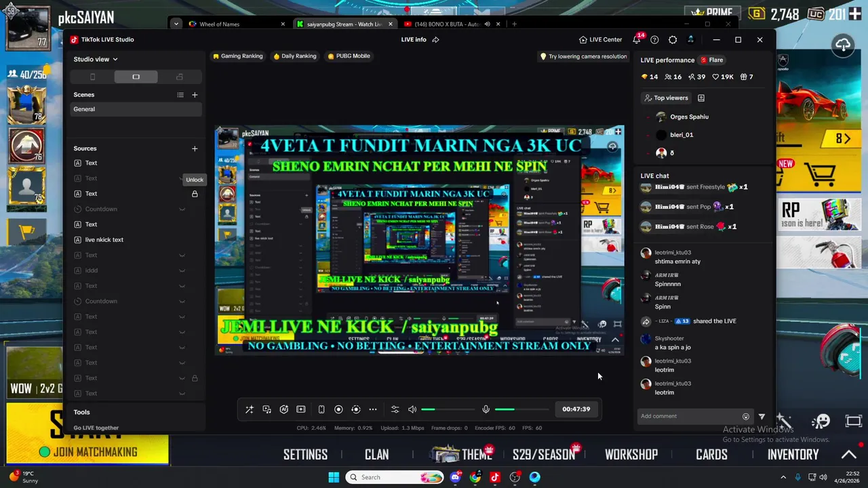Image resolution: width=868 pixels, height=488 pixels.
Task: Mute the speaker output icon
Action: tap(412, 409)
